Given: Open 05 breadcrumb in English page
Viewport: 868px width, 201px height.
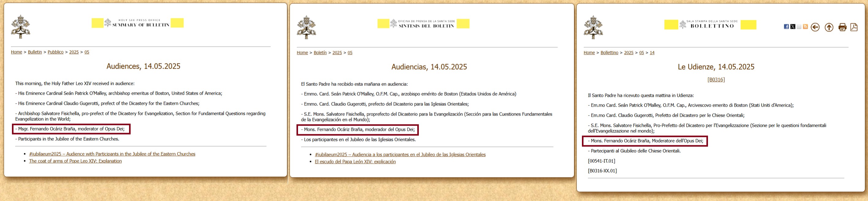Looking at the screenshot, I should [x=87, y=52].
